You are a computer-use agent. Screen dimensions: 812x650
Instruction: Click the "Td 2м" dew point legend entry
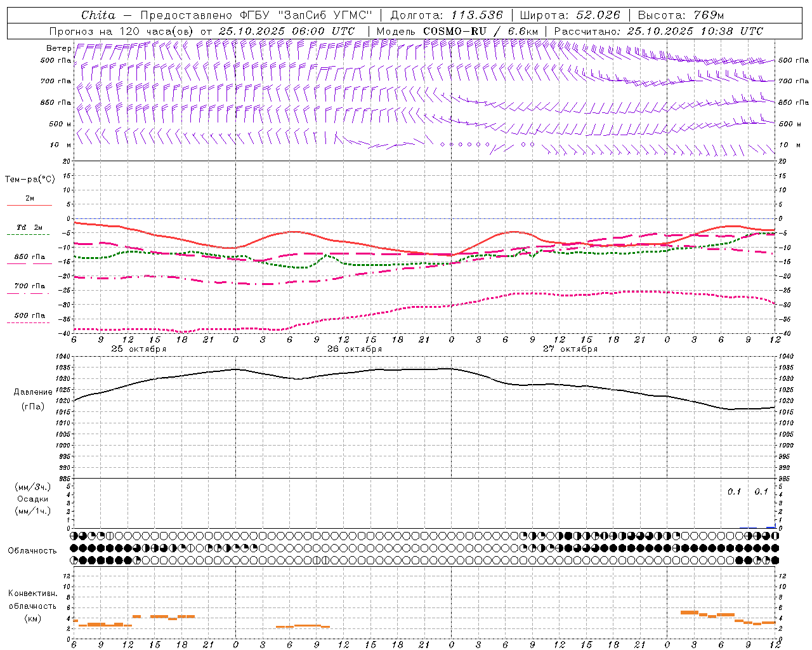(x=30, y=227)
